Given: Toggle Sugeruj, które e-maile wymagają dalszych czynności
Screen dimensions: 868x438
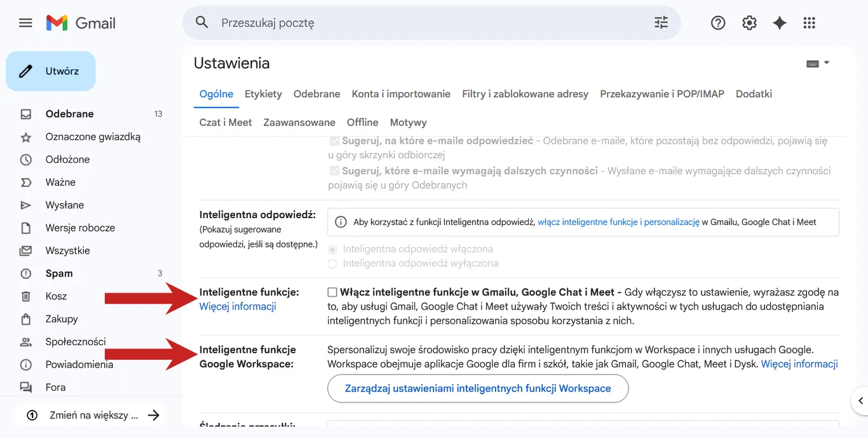Looking at the screenshot, I should click(334, 171).
